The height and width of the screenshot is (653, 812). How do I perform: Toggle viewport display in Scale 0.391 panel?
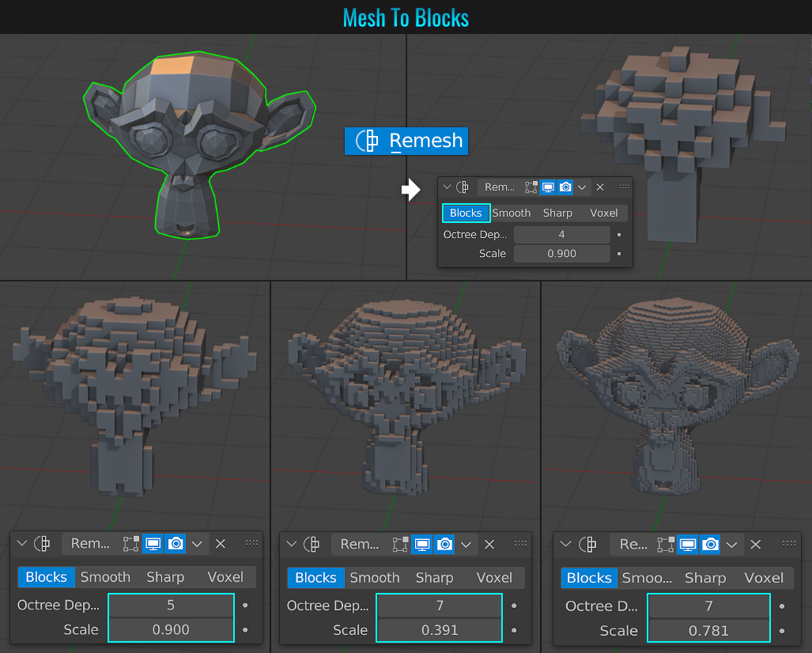point(422,544)
